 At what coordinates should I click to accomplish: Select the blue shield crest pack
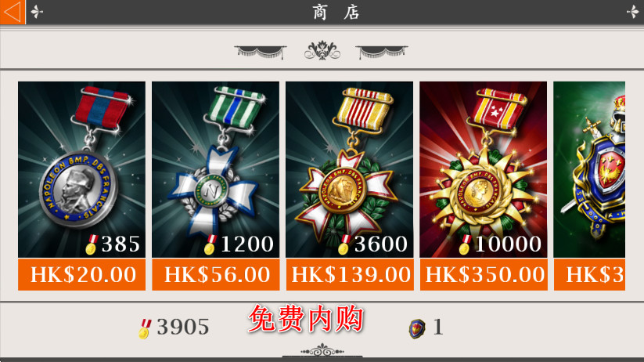pos(589,169)
